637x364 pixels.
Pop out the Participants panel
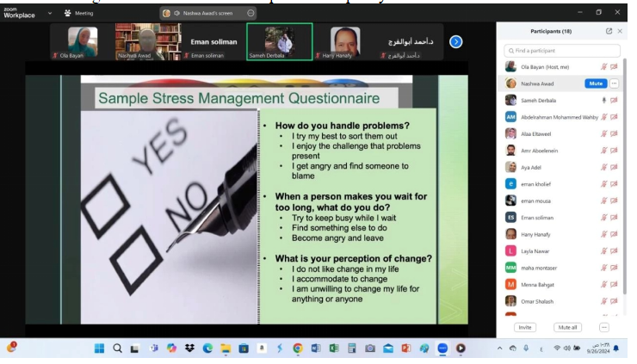pos(609,31)
